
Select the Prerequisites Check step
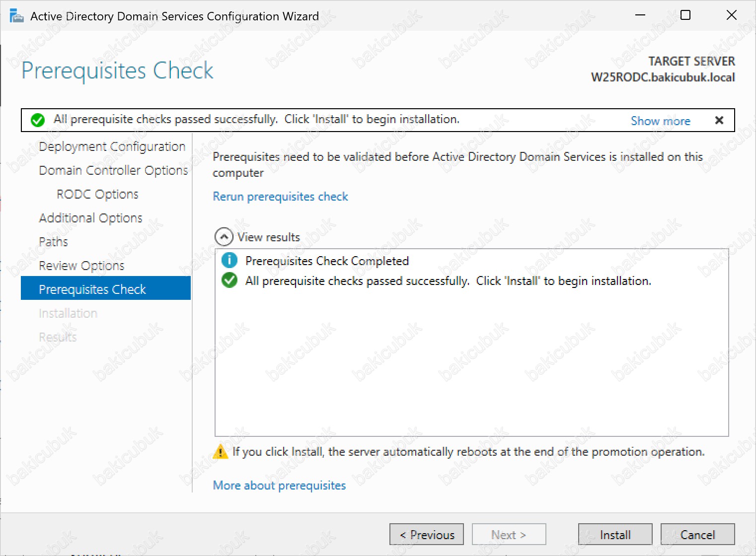[106, 288]
